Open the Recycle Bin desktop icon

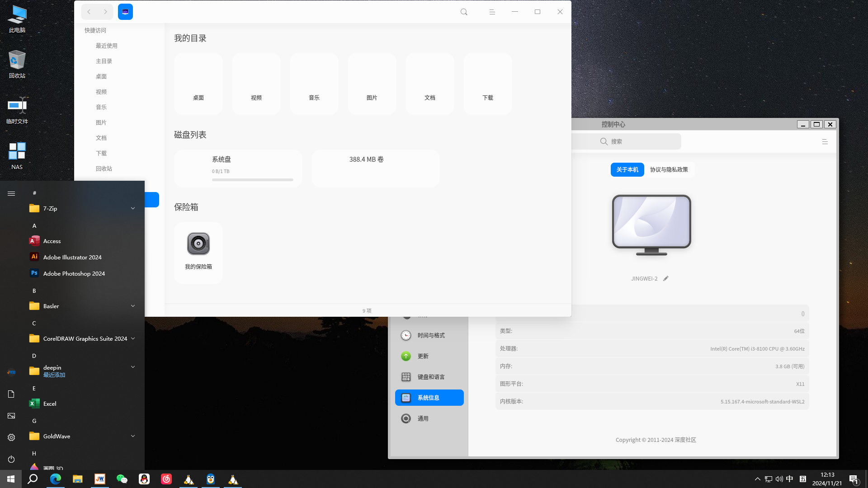pos(17,64)
